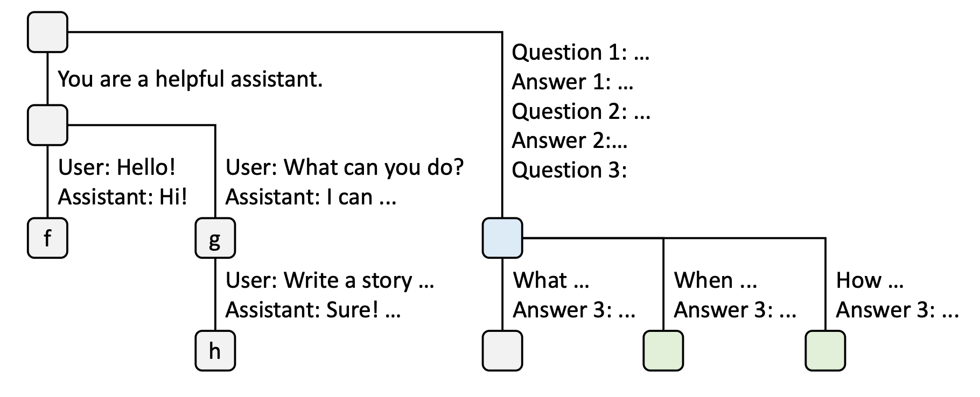Click the gray node under 'What ...' branch
The height and width of the screenshot is (397, 980).
502,351
